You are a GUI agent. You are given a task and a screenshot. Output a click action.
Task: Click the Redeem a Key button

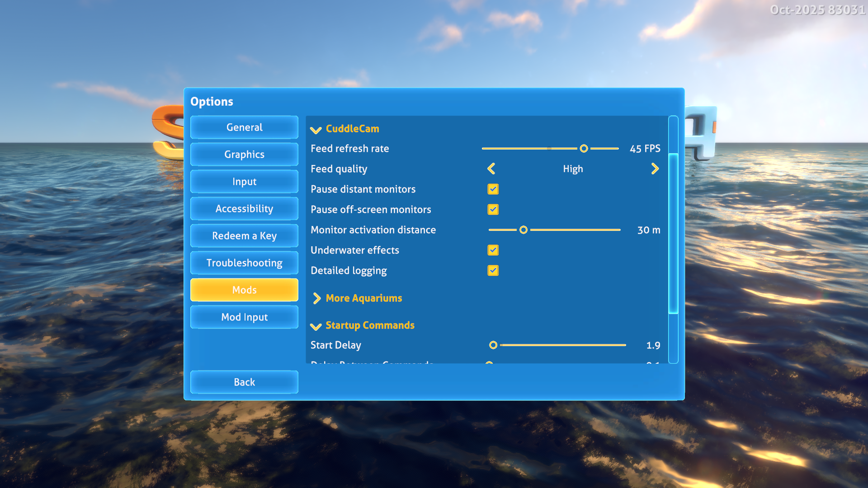click(244, 236)
